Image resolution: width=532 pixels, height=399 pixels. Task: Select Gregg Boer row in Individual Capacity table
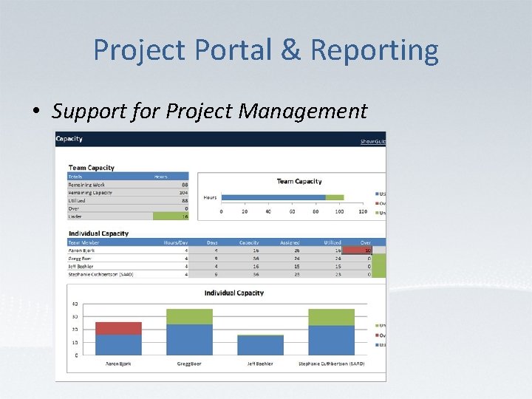click(226, 259)
